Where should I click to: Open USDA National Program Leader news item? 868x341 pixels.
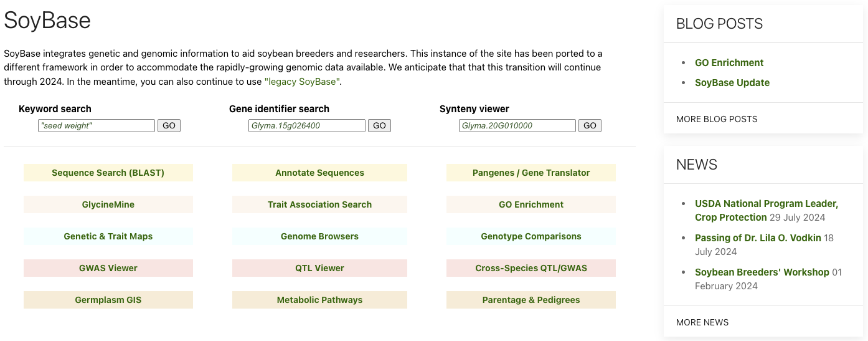(767, 210)
